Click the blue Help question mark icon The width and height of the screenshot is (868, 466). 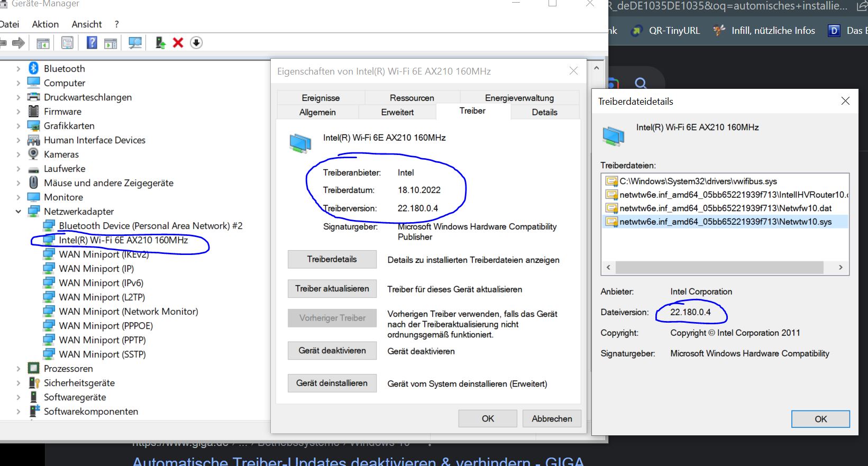click(92, 43)
